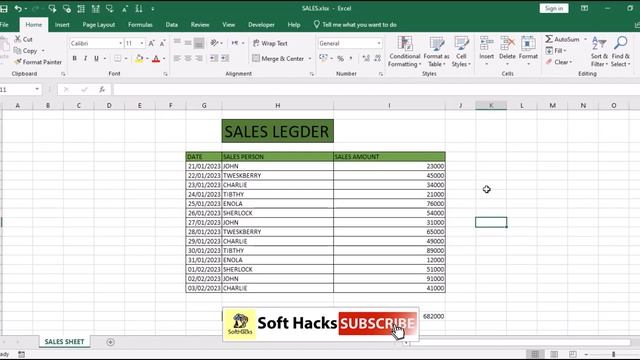
Task: Add a new sheet with plus button
Action: pyautogui.click(x=110, y=342)
